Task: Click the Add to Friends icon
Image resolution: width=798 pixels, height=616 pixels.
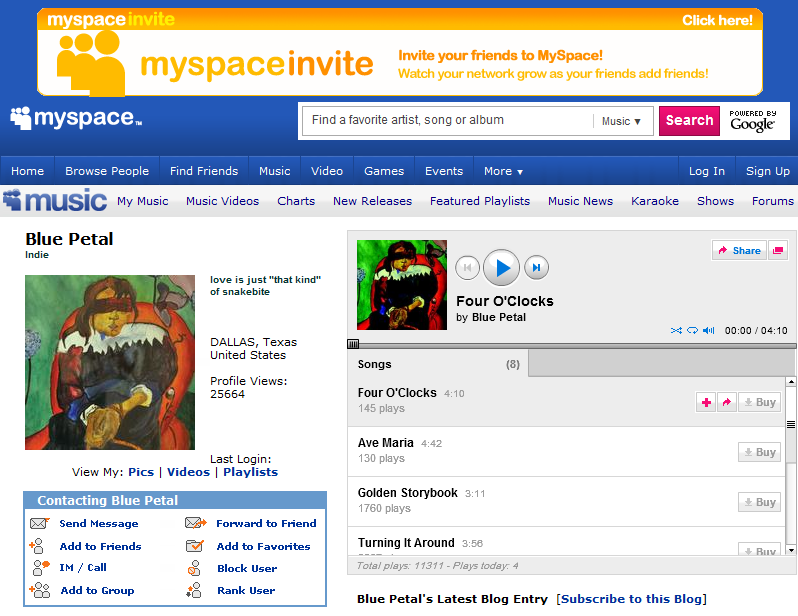Action: point(37,546)
